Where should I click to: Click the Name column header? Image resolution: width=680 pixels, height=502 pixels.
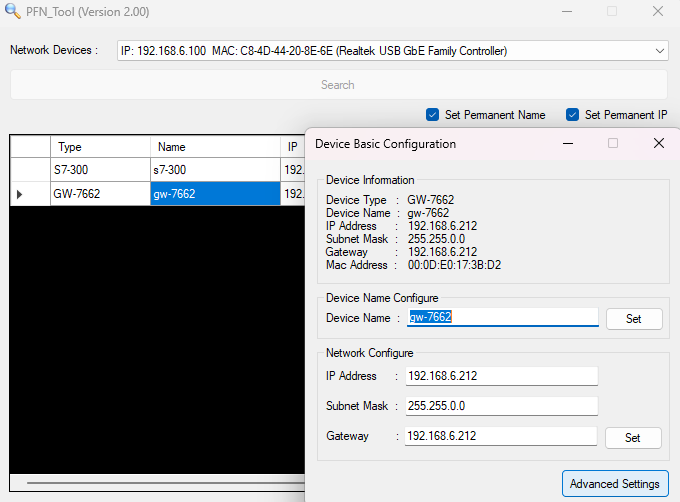(215, 147)
